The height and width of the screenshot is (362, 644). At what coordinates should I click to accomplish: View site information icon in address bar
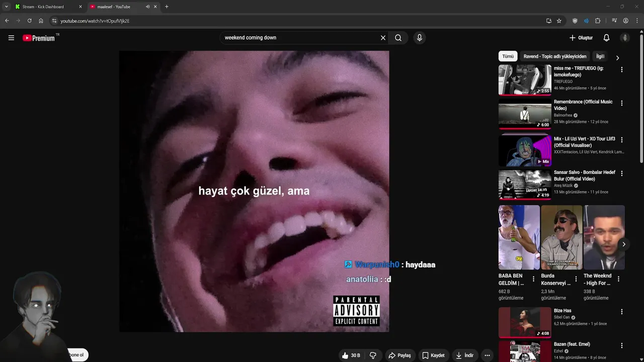[x=54, y=21]
